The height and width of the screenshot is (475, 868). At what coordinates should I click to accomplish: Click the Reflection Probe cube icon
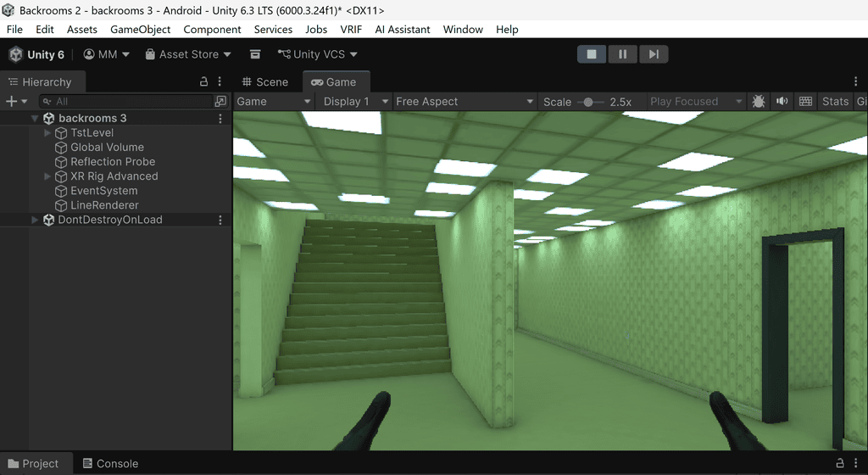pyautogui.click(x=61, y=162)
